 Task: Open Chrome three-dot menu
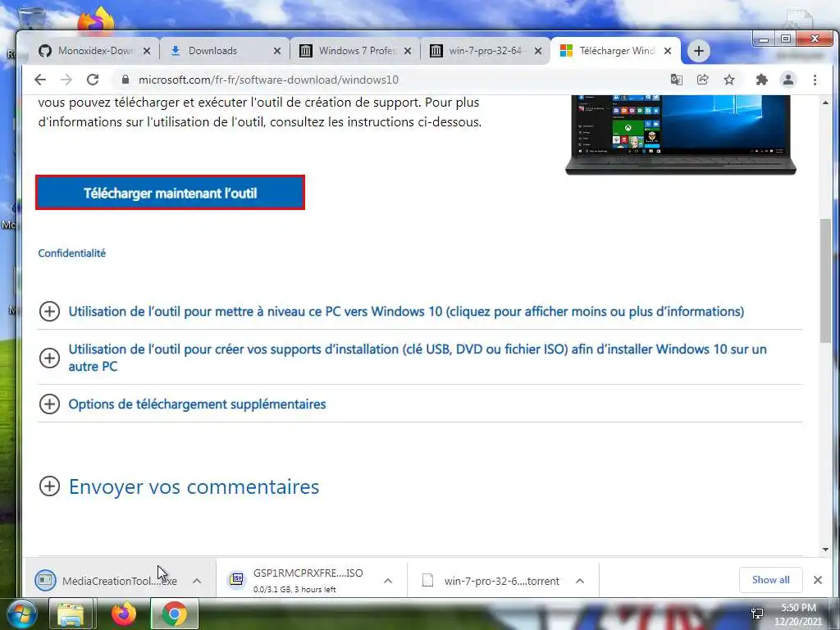(x=815, y=80)
